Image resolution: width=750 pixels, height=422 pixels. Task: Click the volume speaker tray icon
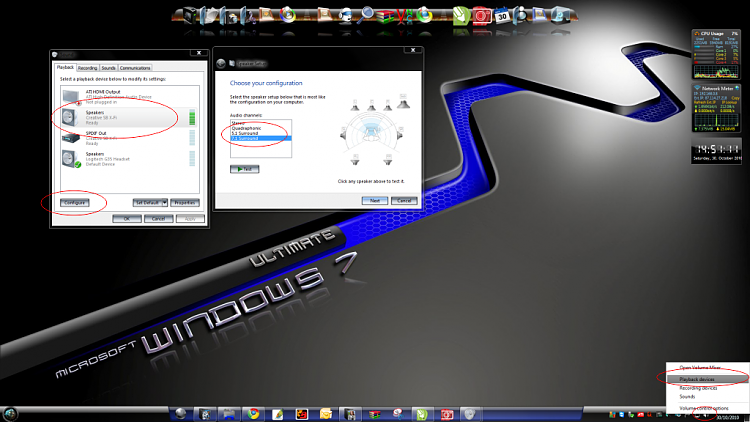(705, 416)
